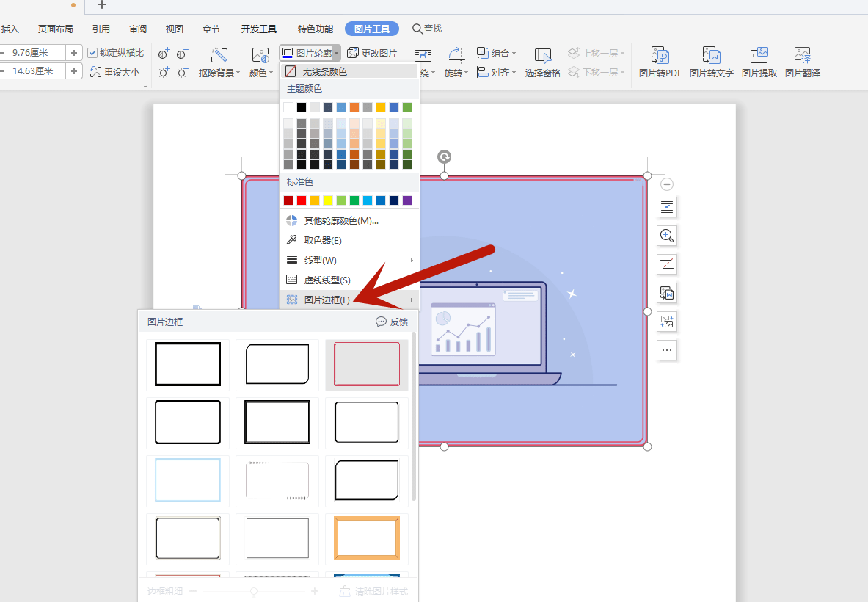This screenshot has height=602, width=868.
Task: Click the 反馈 link in border panel
Action: point(392,322)
